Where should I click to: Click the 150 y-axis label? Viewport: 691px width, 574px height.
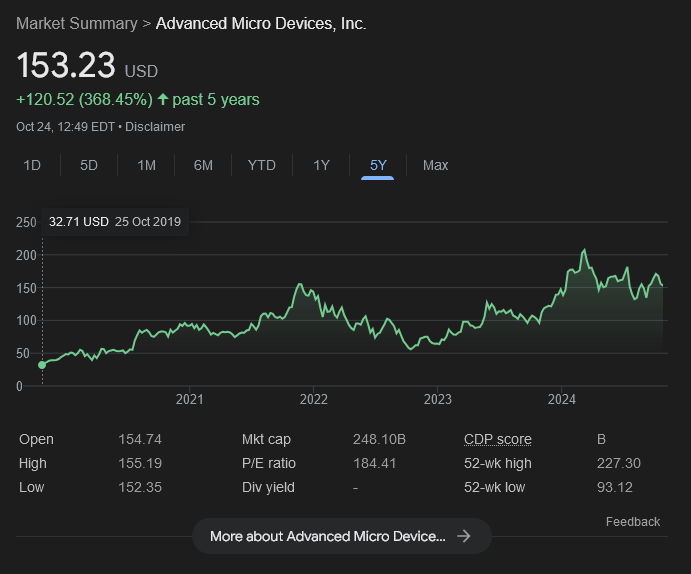[26, 288]
